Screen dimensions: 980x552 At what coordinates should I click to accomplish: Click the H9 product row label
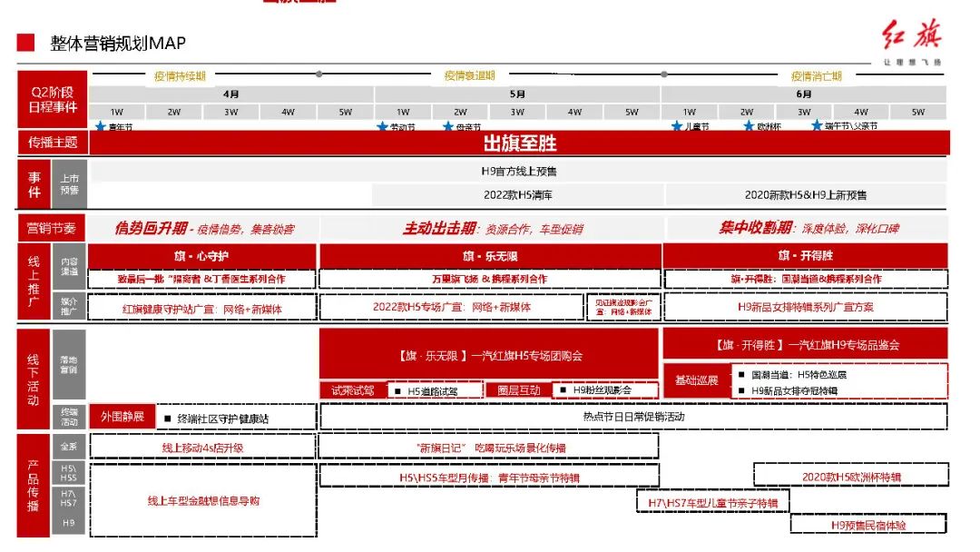(x=69, y=523)
